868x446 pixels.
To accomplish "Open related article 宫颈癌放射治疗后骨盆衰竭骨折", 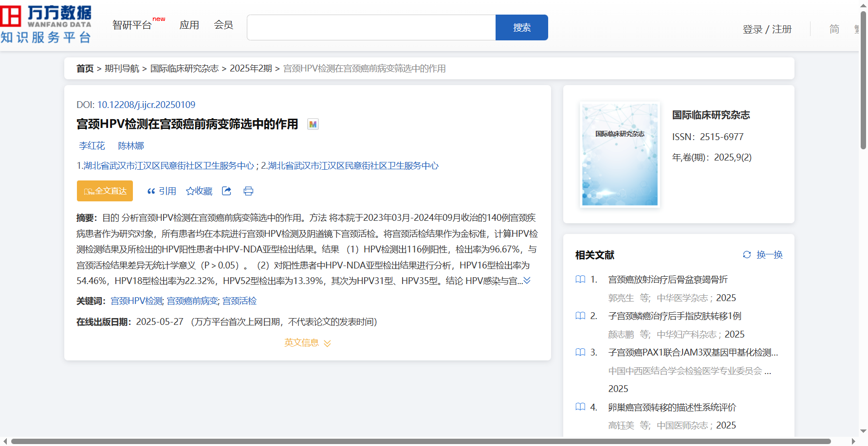I will point(668,279).
